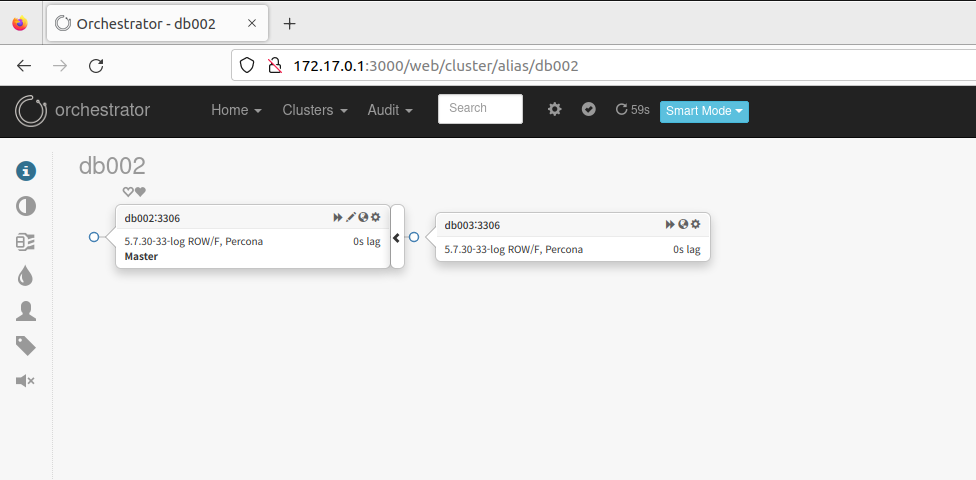This screenshot has width=976, height=480.
Task: Click the fast-forward icon on db002:3306
Action: point(338,217)
